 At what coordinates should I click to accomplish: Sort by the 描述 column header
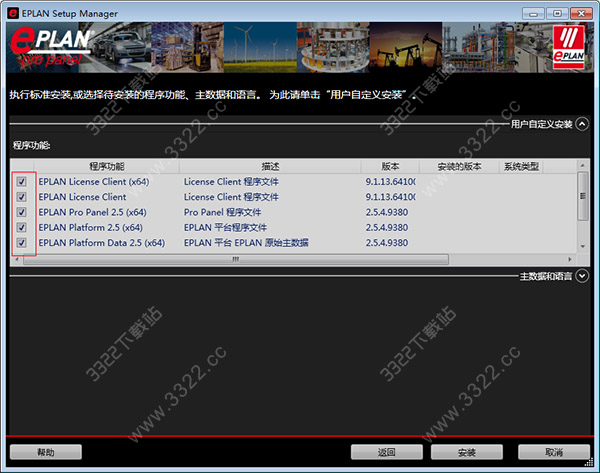point(270,166)
